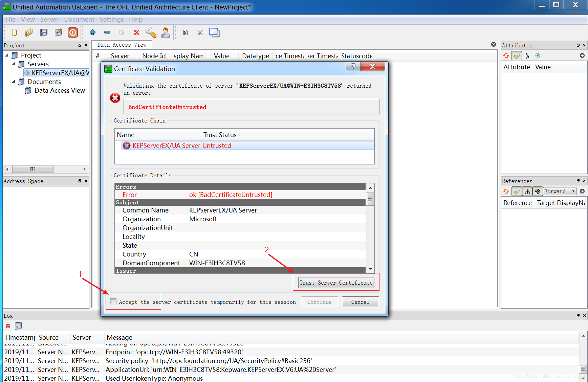
Task: Clear the log with the red X icon
Action: (x=8, y=326)
